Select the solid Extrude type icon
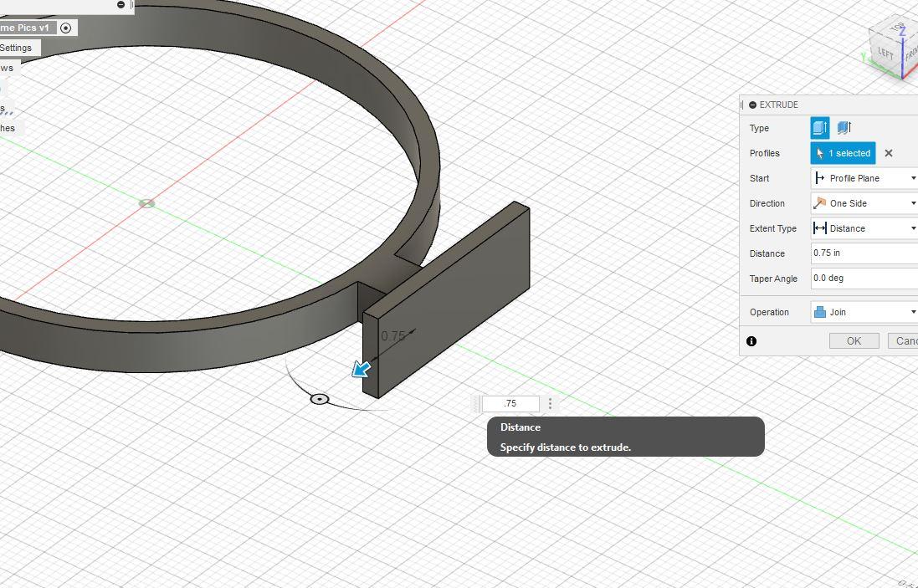This screenshot has width=918, height=588. click(x=819, y=128)
